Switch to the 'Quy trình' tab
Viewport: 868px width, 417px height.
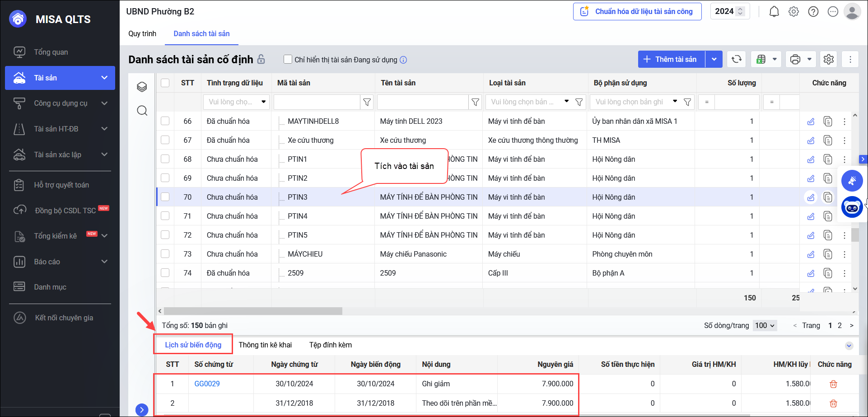(x=142, y=33)
